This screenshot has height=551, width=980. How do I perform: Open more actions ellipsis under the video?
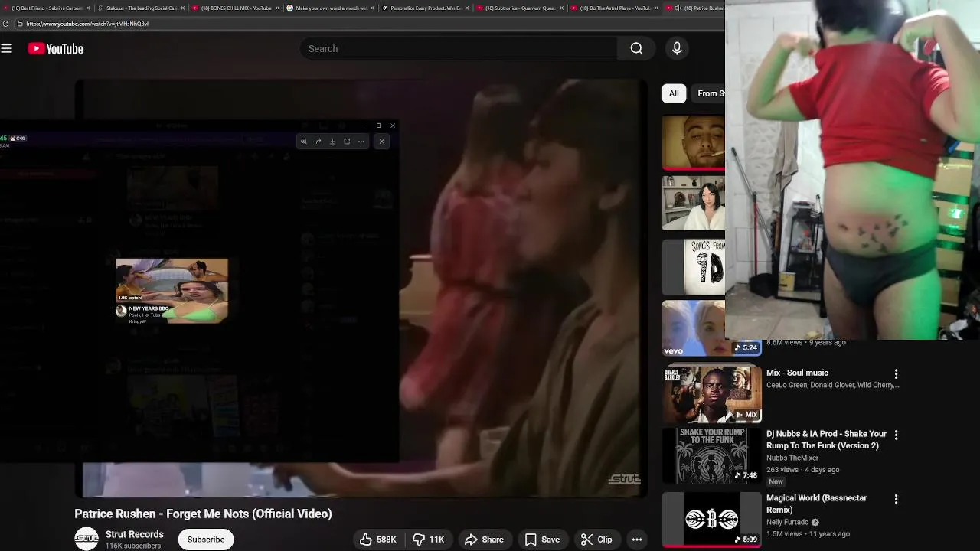pyautogui.click(x=637, y=540)
